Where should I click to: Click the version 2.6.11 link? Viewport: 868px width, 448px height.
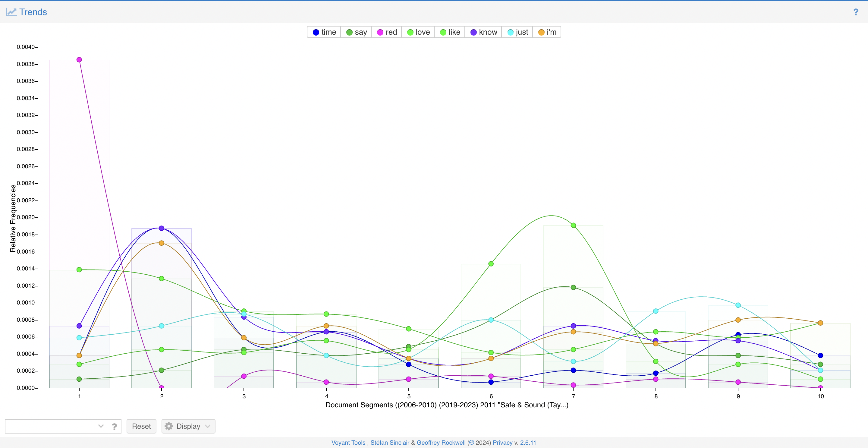[528, 443]
